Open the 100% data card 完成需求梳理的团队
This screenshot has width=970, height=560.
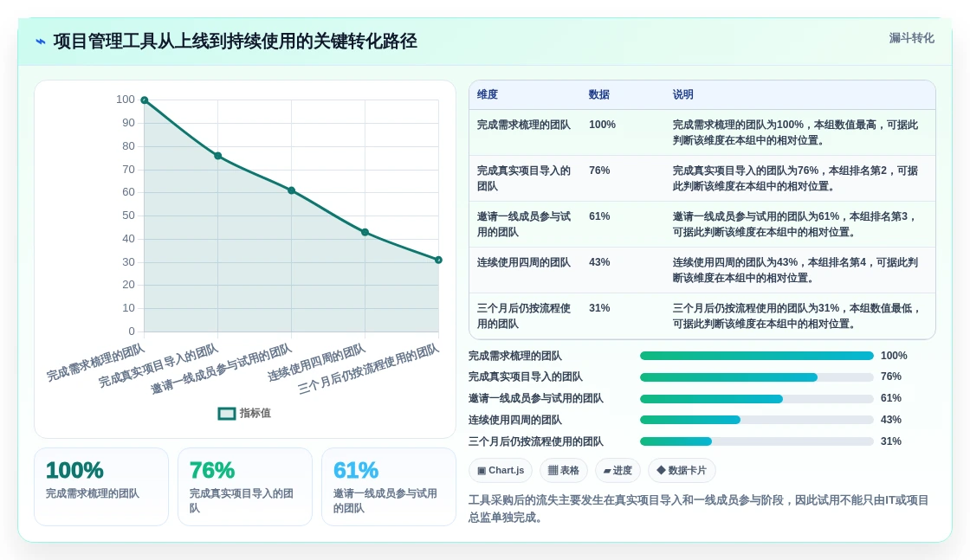coord(101,487)
